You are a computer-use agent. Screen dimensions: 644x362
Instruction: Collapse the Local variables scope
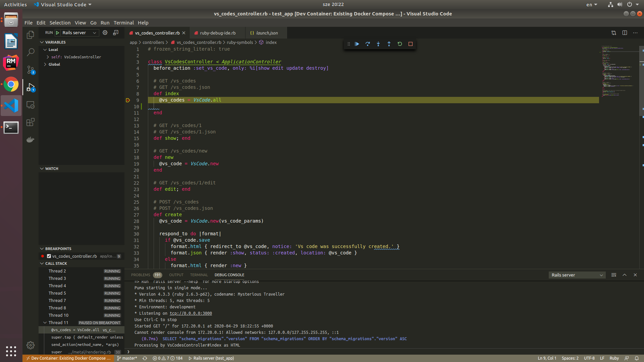coord(45,50)
